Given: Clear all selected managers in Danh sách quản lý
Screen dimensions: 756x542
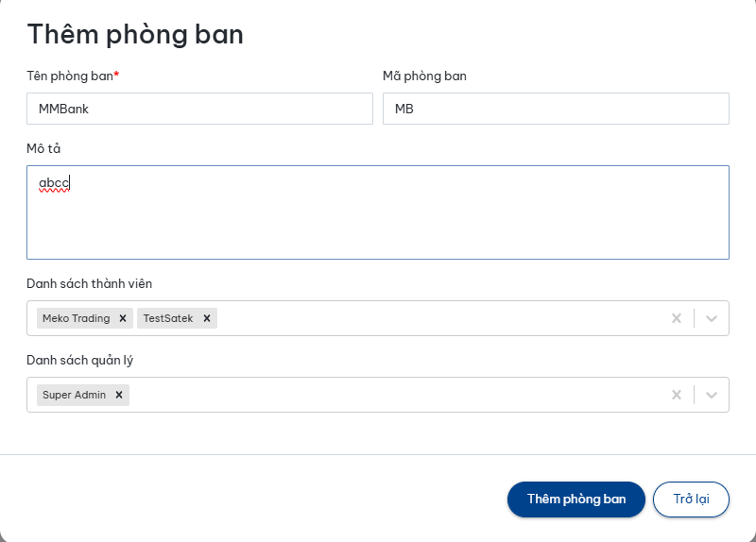Looking at the screenshot, I should click(x=676, y=395).
